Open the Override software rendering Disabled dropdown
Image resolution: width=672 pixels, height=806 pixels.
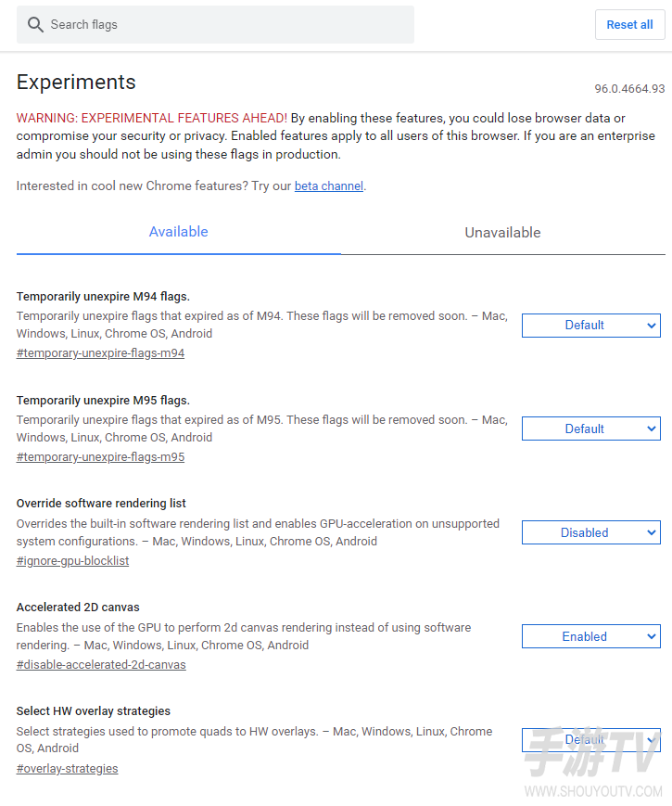pos(590,532)
